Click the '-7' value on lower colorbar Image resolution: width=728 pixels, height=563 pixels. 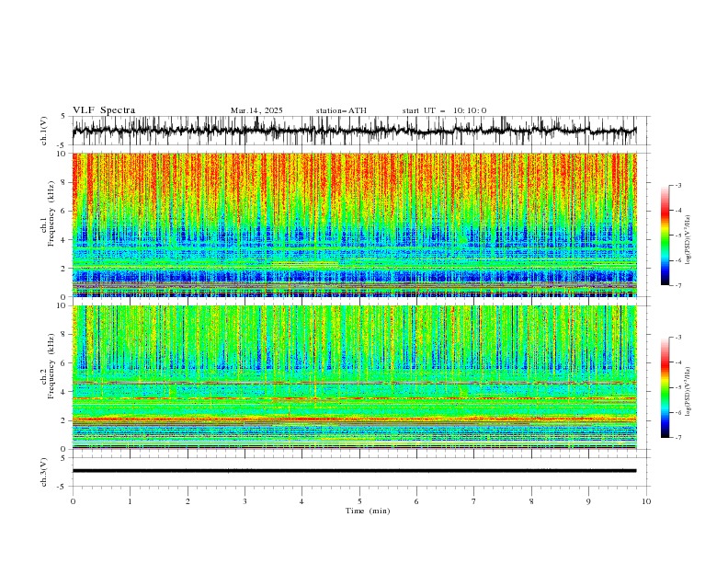click(x=677, y=438)
